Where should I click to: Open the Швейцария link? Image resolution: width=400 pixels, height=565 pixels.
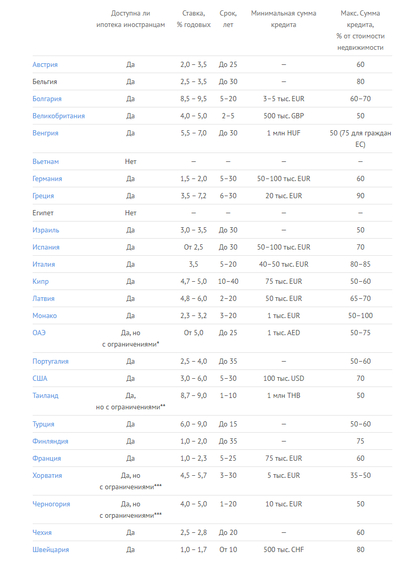click(51, 550)
